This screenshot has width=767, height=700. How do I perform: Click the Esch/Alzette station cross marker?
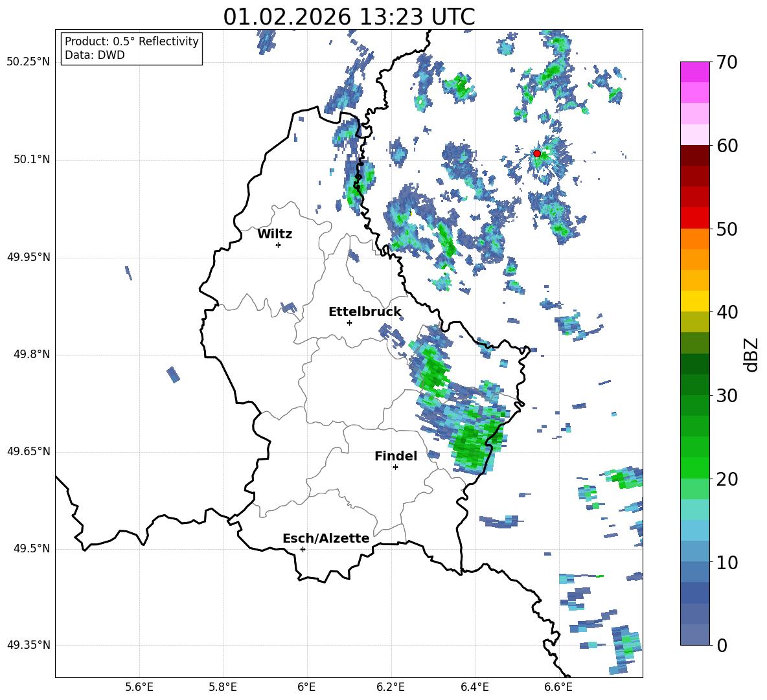coord(303,549)
